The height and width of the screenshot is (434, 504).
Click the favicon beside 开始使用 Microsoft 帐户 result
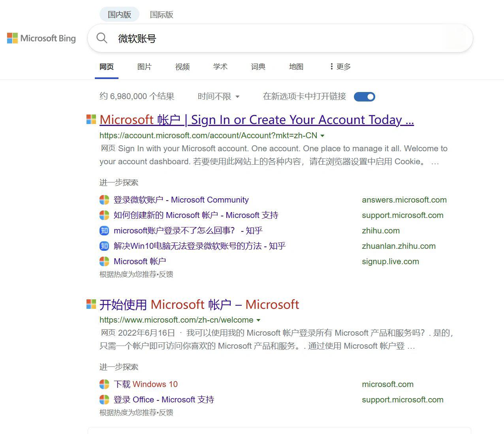click(91, 304)
